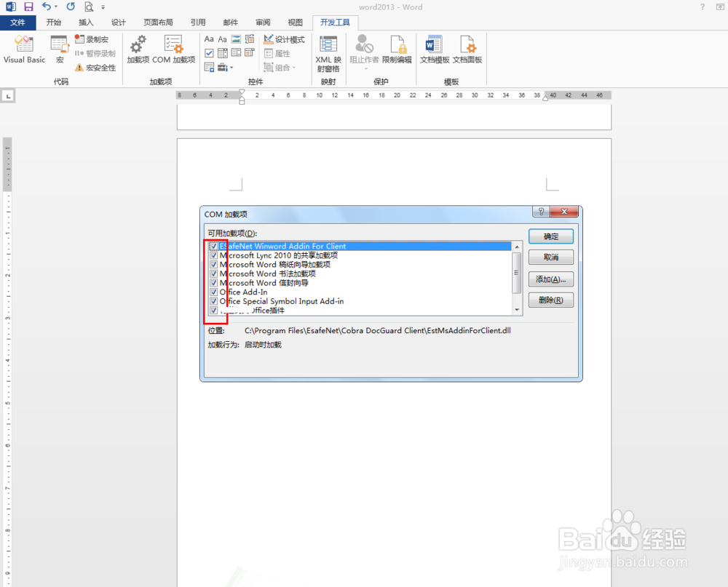Switch to the 页面布局 tab

pyautogui.click(x=158, y=23)
